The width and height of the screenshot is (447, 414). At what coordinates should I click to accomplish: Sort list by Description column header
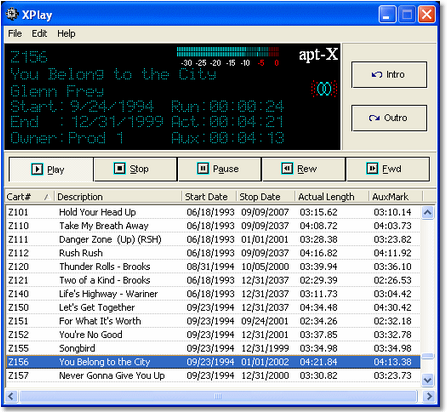[118, 197]
